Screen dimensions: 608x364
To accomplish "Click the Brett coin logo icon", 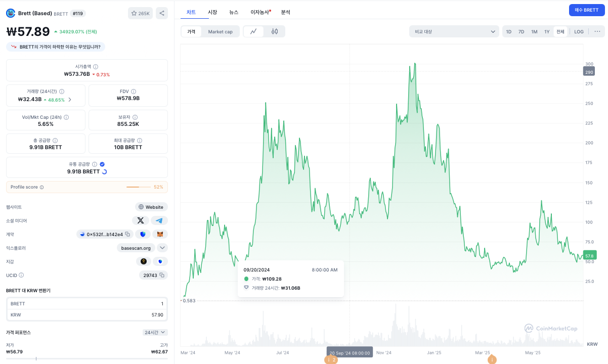I will click(10, 14).
